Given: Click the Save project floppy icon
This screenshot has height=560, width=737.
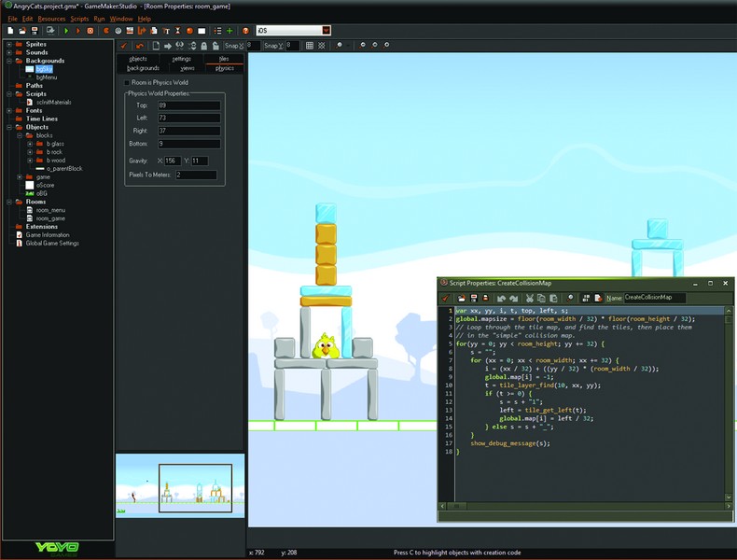Looking at the screenshot, I should point(35,31).
